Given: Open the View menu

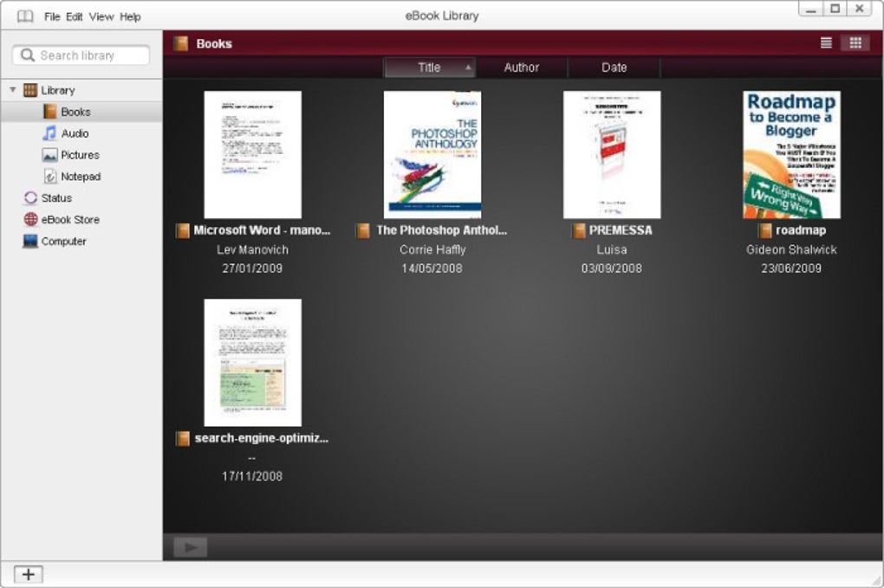Looking at the screenshot, I should (101, 17).
